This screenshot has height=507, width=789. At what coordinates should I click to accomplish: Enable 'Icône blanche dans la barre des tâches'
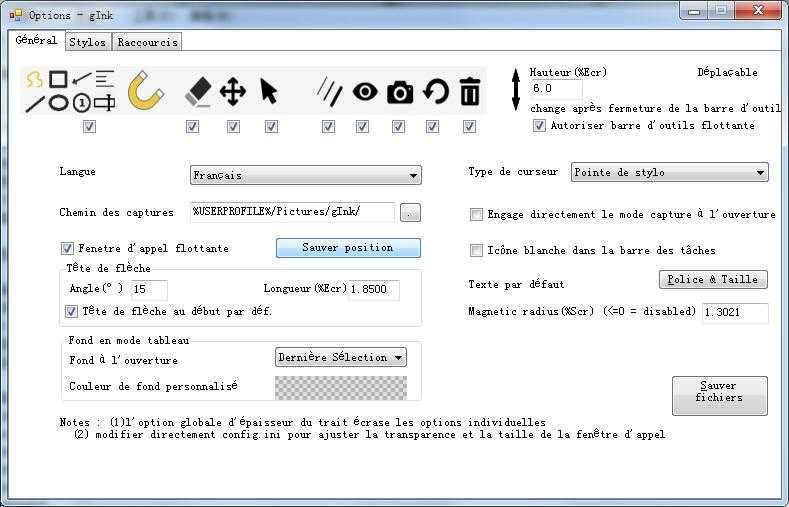coord(477,251)
